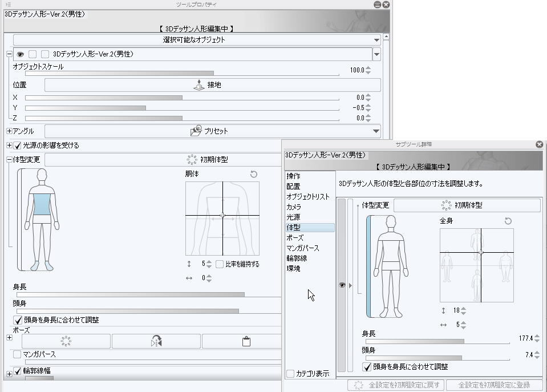Screen dimensions: 547x392
Task: Click the 胴体 2D body shape grid
Action: pos(222,219)
